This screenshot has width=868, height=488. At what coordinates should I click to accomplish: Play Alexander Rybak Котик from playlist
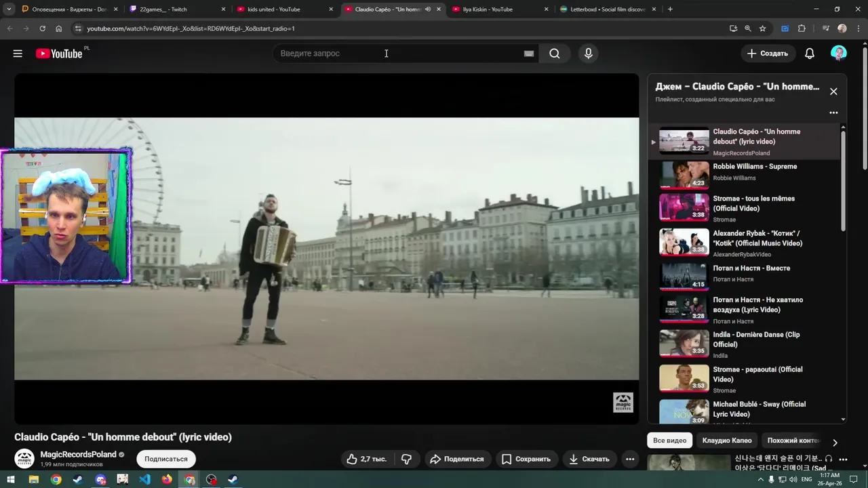744,243
